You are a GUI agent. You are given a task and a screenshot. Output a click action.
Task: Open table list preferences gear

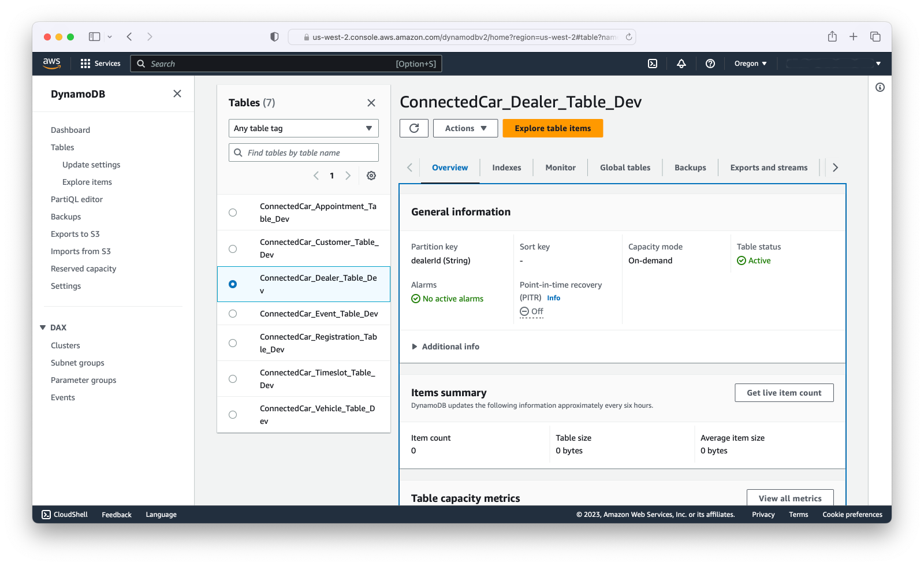(x=371, y=176)
